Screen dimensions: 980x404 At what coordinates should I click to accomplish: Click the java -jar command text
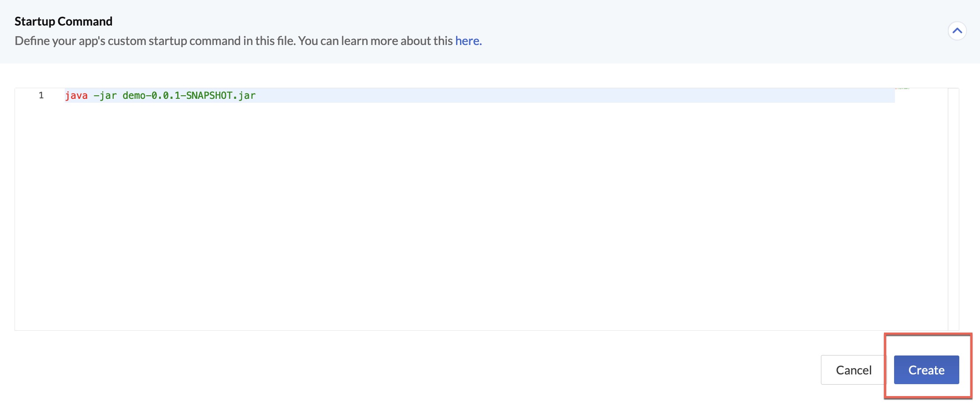pyautogui.click(x=160, y=95)
